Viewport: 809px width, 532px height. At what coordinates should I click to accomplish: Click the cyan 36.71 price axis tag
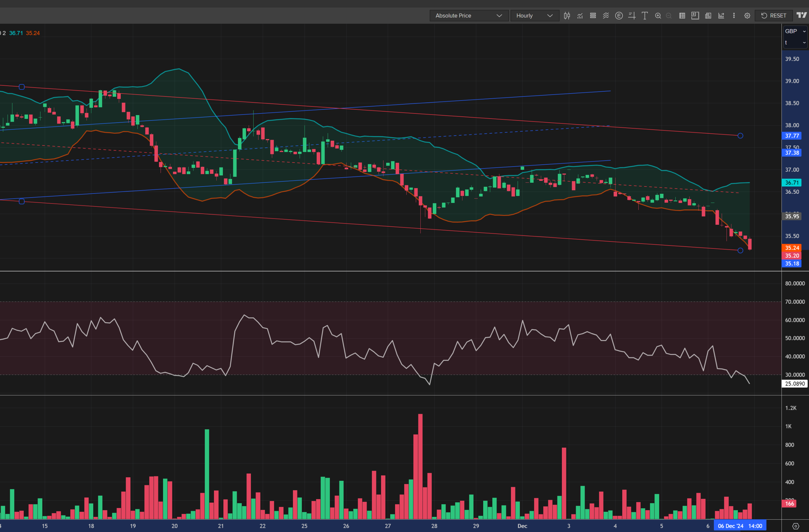[x=792, y=183]
